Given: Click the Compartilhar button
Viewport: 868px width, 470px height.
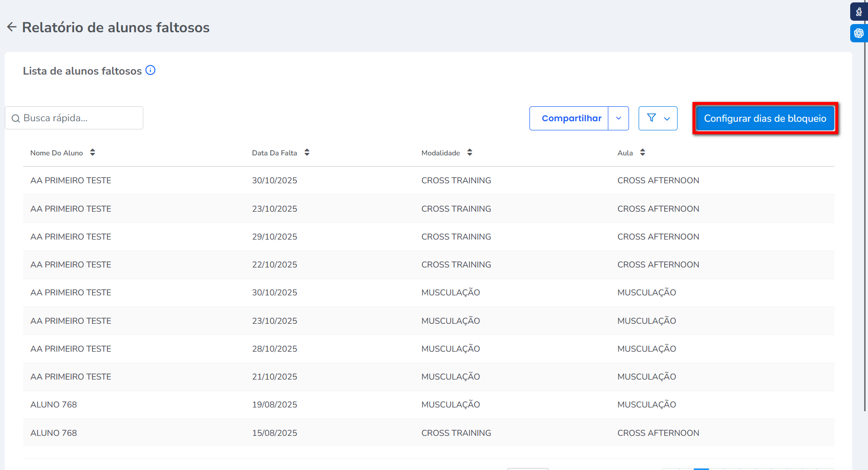Looking at the screenshot, I should point(571,118).
